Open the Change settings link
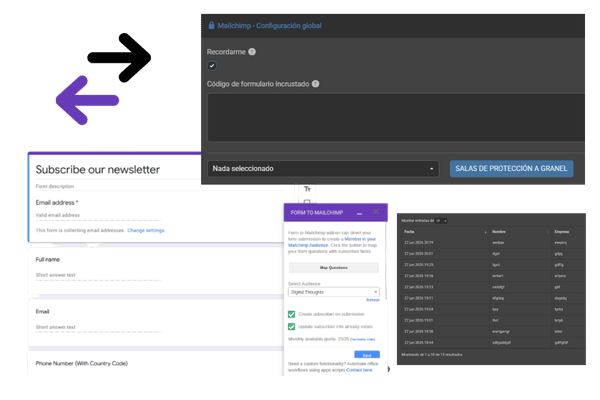 (x=146, y=230)
